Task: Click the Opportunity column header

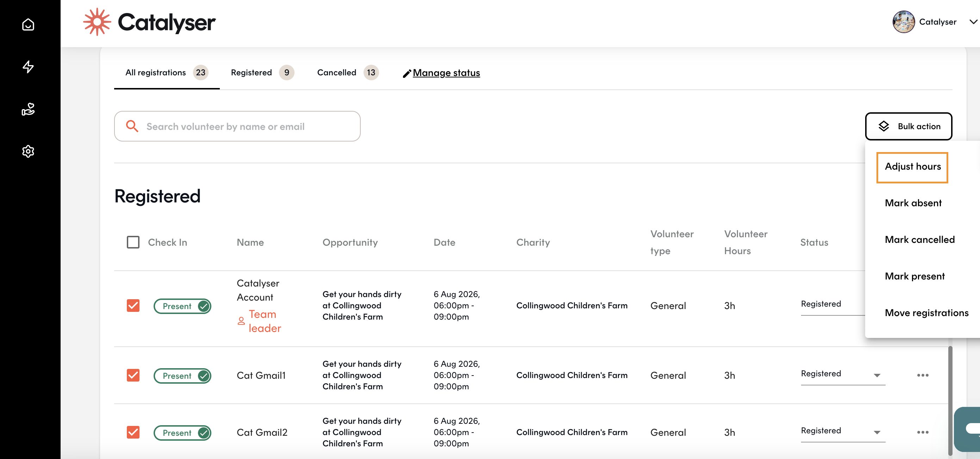Action: point(350,242)
